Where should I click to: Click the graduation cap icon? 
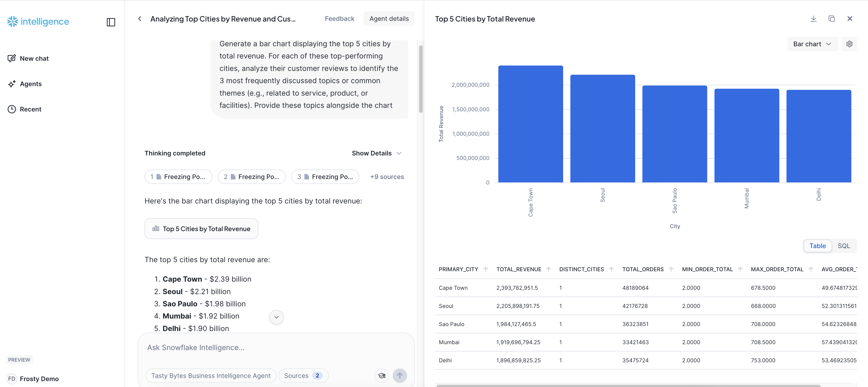(381, 375)
